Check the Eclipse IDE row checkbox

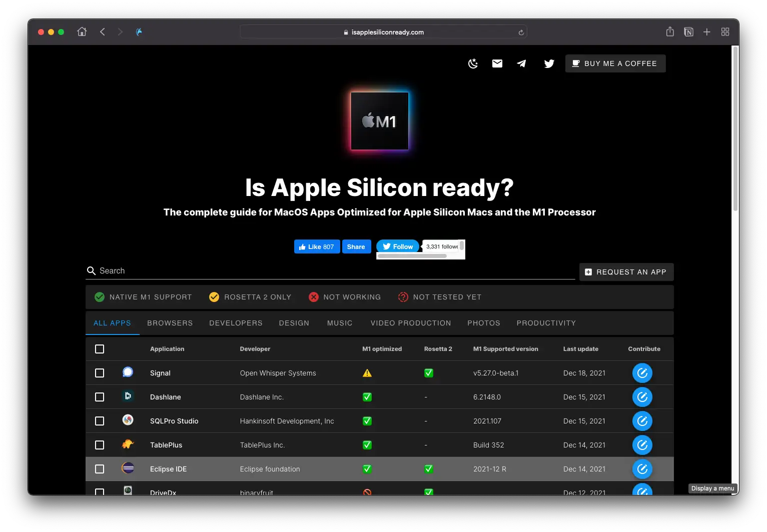point(100,469)
